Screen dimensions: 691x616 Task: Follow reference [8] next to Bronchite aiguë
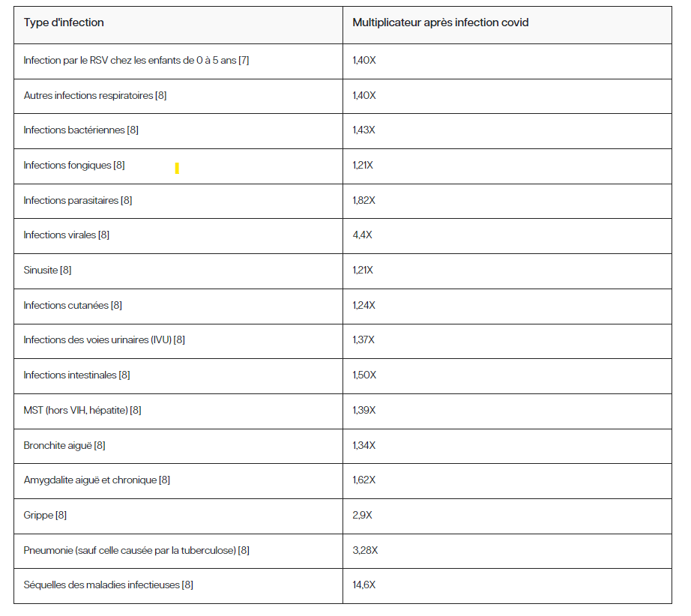click(100, 446)
